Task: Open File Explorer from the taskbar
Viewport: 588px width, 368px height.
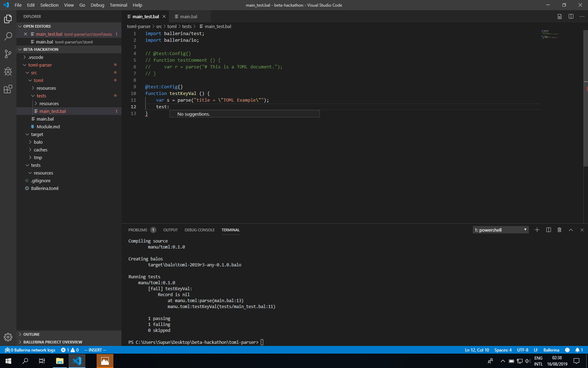Action: [x=60, y=361]
